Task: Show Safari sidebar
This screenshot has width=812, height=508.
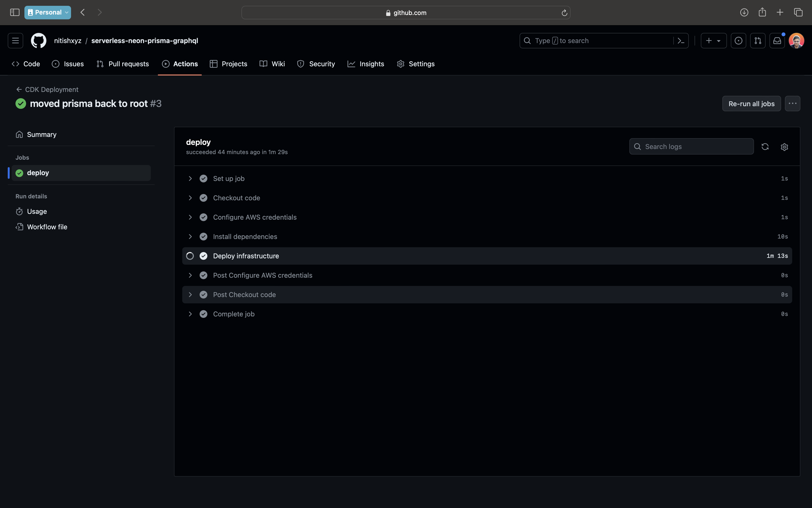Action: click(x=15, y=12)
